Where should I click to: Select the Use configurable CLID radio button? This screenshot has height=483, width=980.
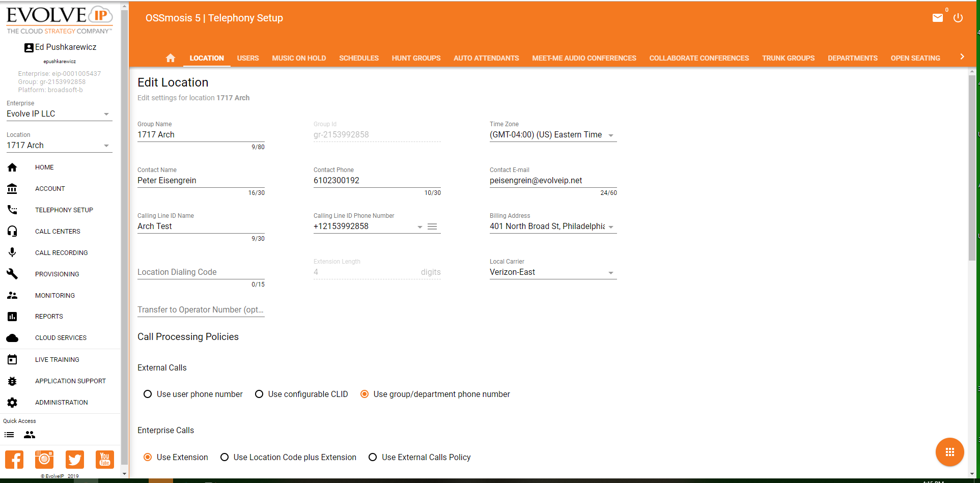click(259, 394)
